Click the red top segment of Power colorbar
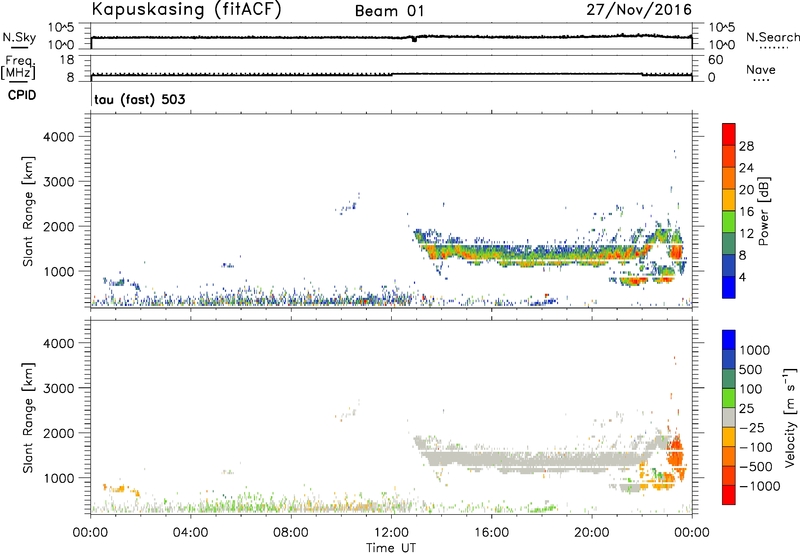Viewport: 800px width, 554px height. [729, 134]
